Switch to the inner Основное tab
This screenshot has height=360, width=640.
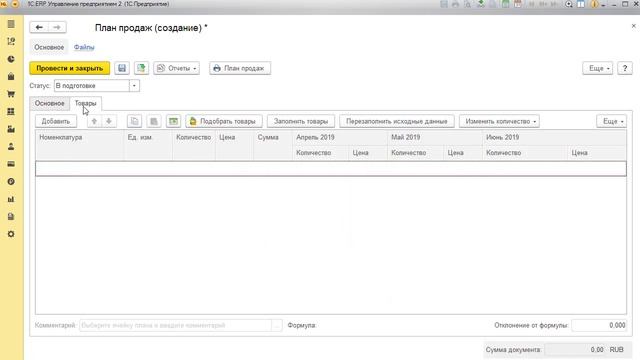(49, 103)
